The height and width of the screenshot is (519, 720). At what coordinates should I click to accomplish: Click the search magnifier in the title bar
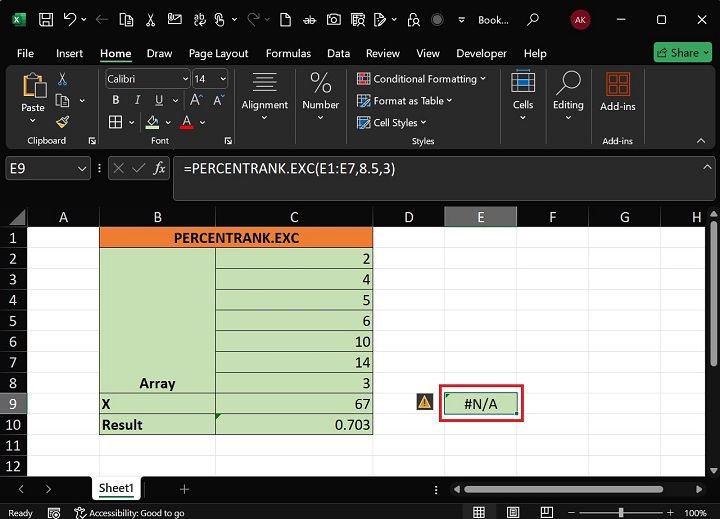pyautogui.click(x=533, y=20)
